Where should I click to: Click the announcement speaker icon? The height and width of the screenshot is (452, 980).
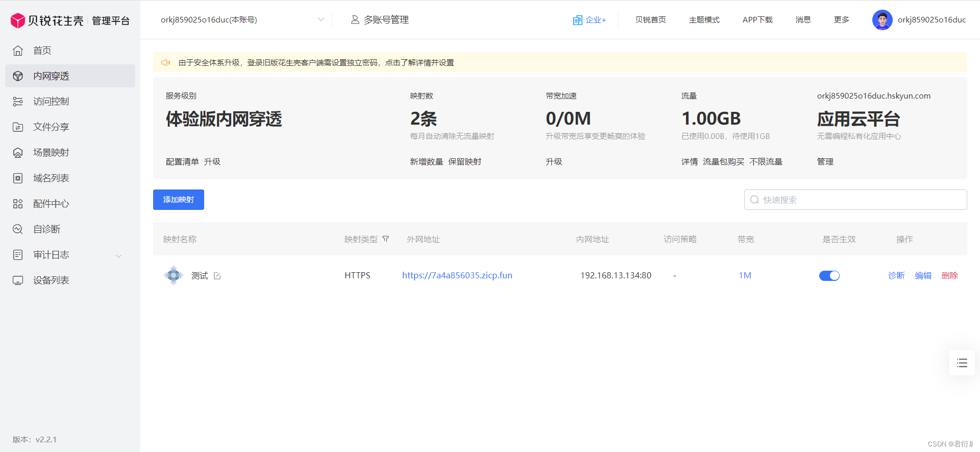click(165, 62)
